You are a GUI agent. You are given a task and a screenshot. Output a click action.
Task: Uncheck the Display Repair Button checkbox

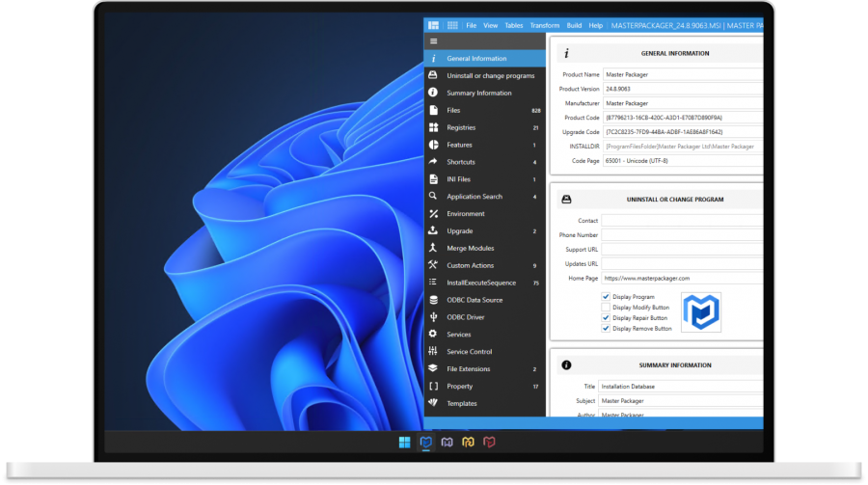tap(606, 318)
